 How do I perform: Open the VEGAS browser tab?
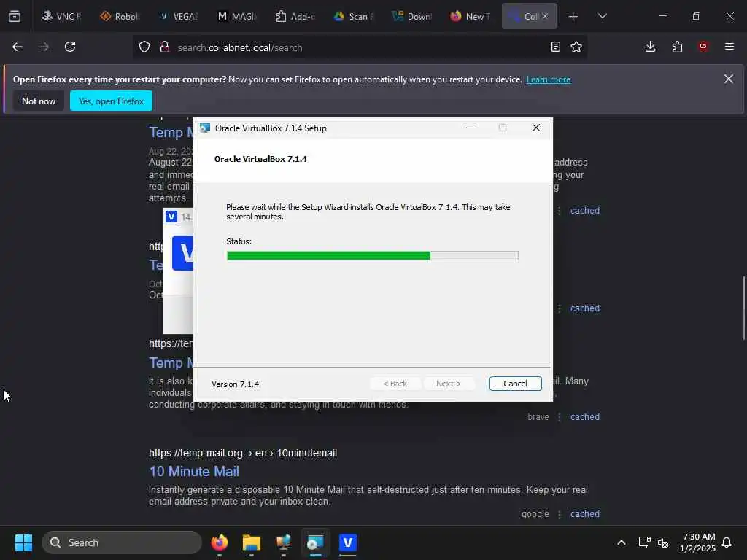[179, 16]
